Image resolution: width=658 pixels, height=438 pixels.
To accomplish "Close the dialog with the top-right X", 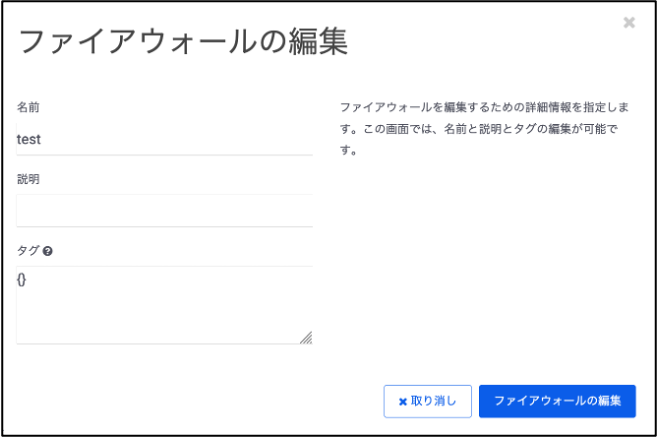I will point(629,22).
